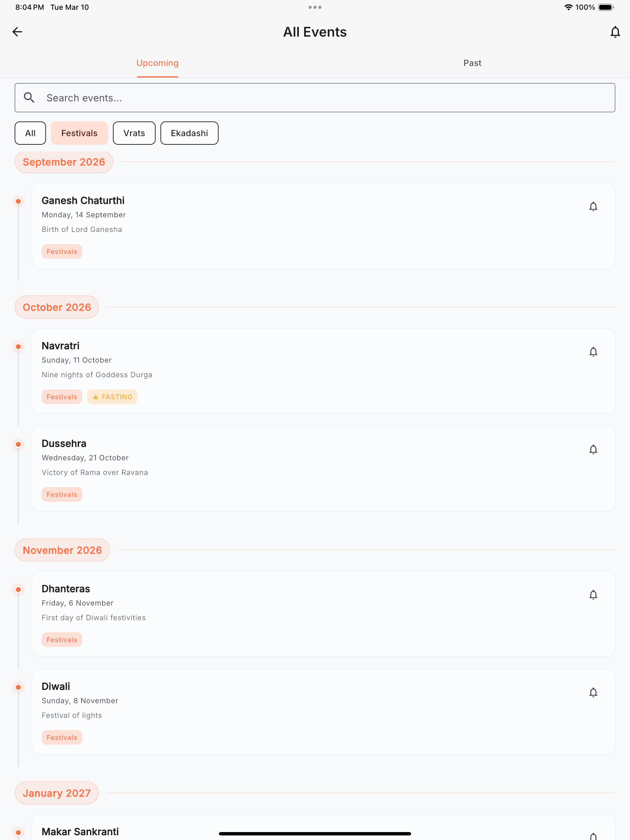The width and height of the screenshot is (630, 840).
Task: Select the Festivals filter chip
Action: 79,133
